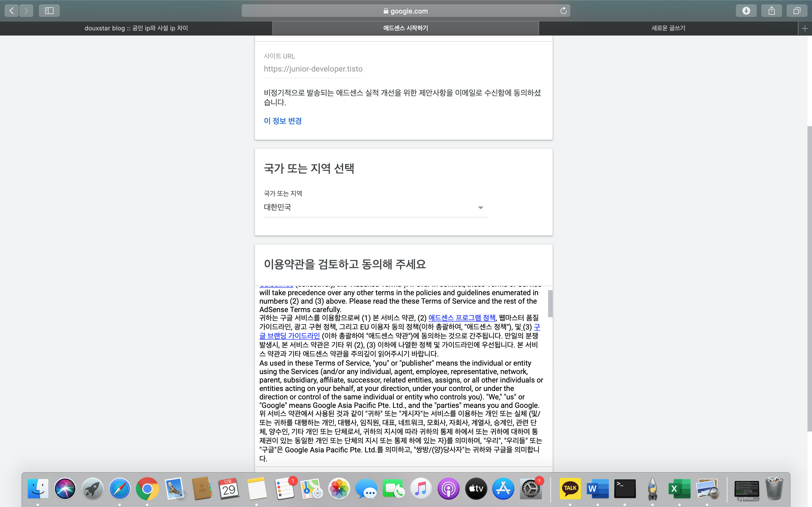Screen dimensions: 812x507
Task: Click the 이 정보 변경 link
Action: [283, 121]
